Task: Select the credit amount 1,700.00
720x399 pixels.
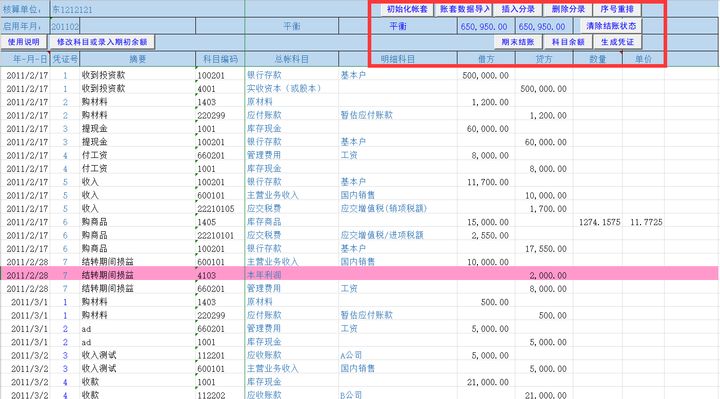Action: pyautogui.click(x=548, y=209)
